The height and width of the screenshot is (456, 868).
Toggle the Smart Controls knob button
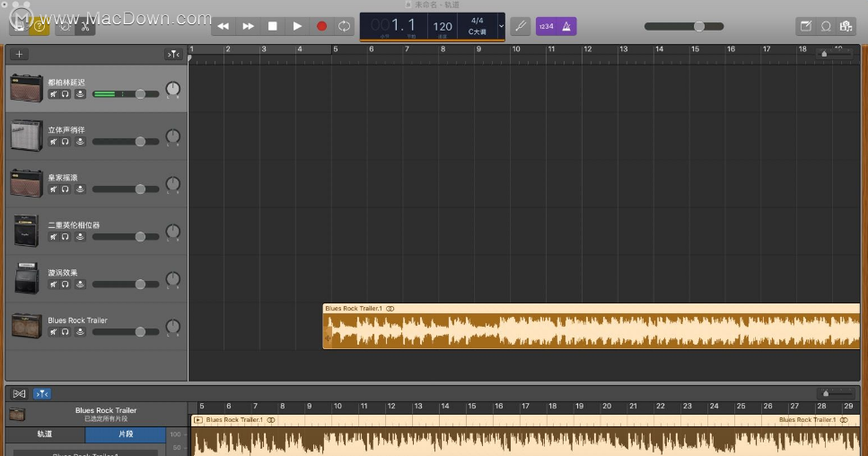(x=65, y=27)
